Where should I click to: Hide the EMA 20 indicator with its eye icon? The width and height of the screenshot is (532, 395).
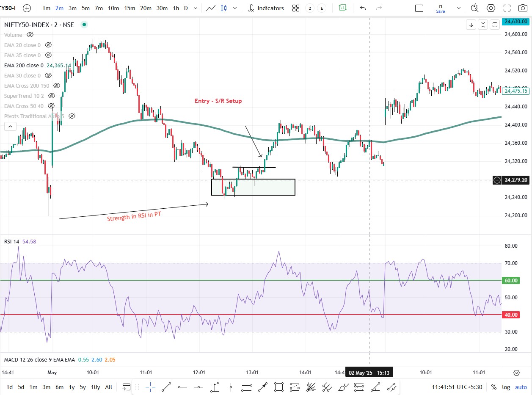pos(48,45)
